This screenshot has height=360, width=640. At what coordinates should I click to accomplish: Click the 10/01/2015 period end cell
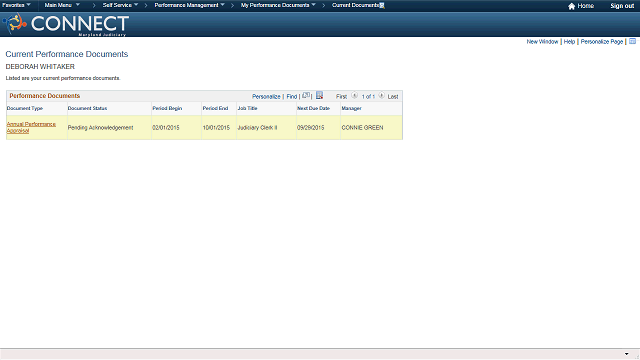216,128
